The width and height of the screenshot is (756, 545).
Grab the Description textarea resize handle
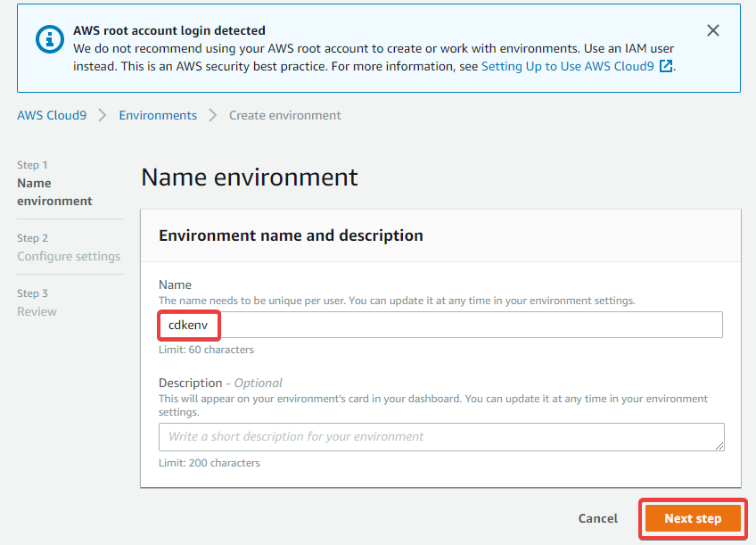pos(719,446)
